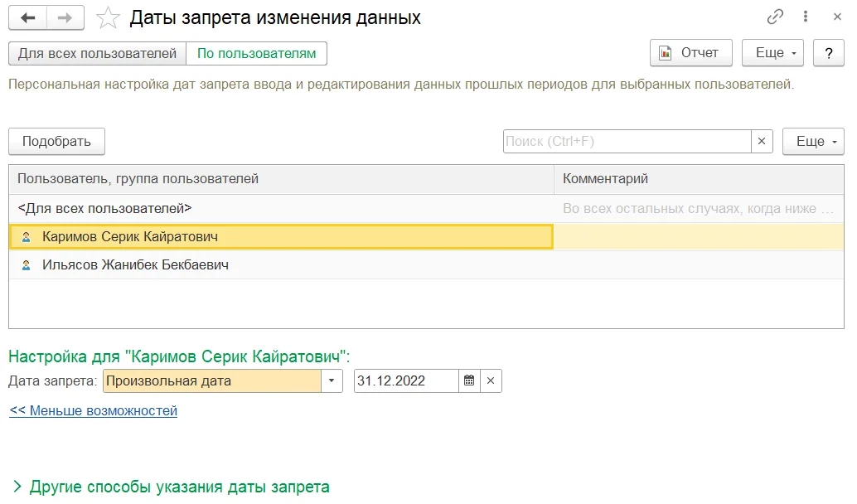Screen dimensions: 857x504
Task: Open the 'Дата запрета' dropdown arrow
Action: pos(332,381)
